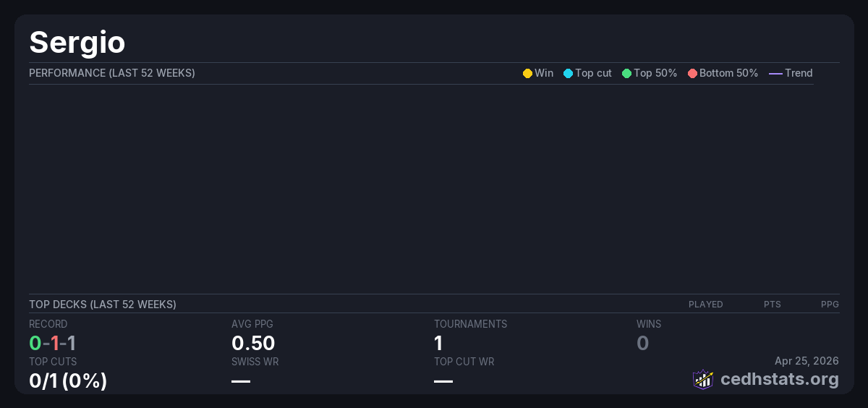Toggle the red Bottom 50% legend dot
The width and height of the screenshot is (868, 408).
[692, 73]
